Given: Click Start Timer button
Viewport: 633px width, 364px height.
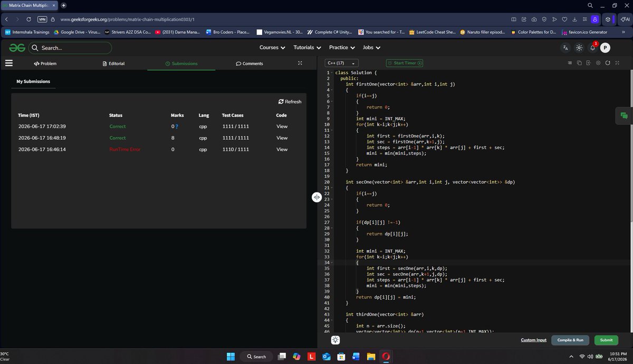Looking at the screenshot, I should coord(405,63).
